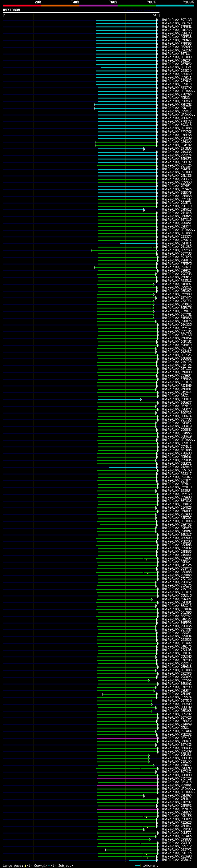The height and width of the screenshot is (868, 197).
Task: Open hit UniRef100_B7FHN1
Action: [x=177, y=26]
